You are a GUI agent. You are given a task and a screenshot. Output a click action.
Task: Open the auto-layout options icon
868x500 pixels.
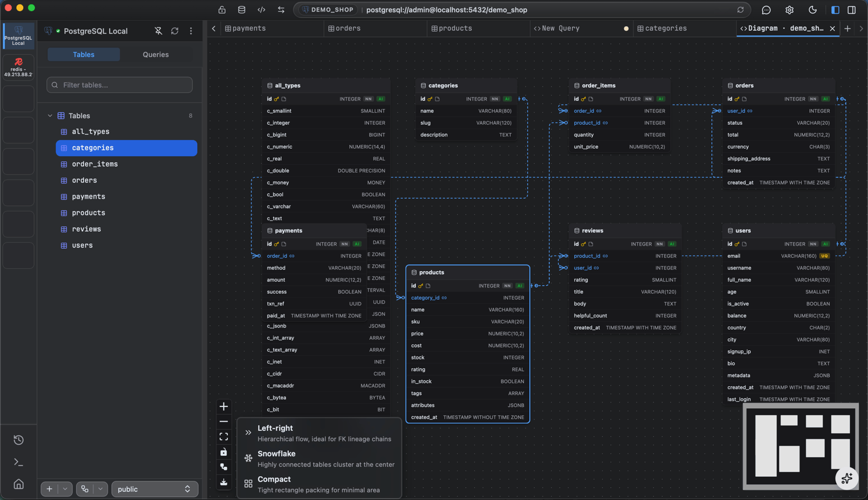point(223,467)
